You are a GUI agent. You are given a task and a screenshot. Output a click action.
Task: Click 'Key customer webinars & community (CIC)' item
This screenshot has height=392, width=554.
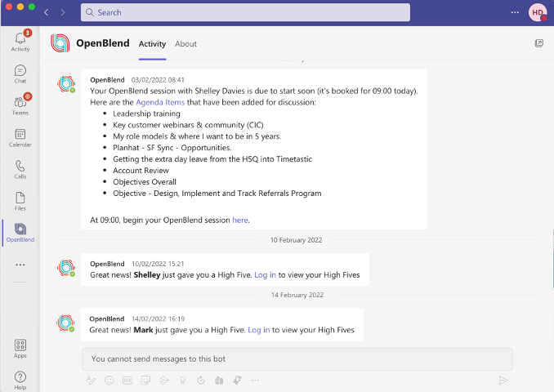188,125
